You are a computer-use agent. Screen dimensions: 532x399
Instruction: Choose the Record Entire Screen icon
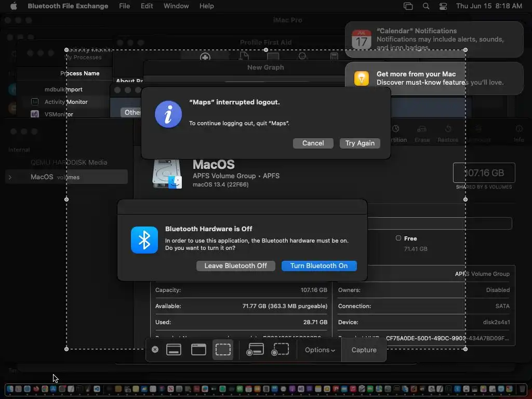[255, 350]
